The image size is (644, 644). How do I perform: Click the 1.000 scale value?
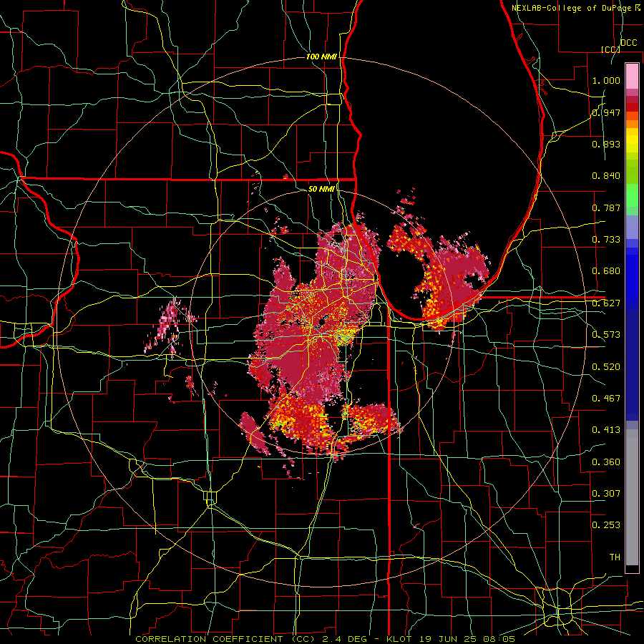pos(606,80)
